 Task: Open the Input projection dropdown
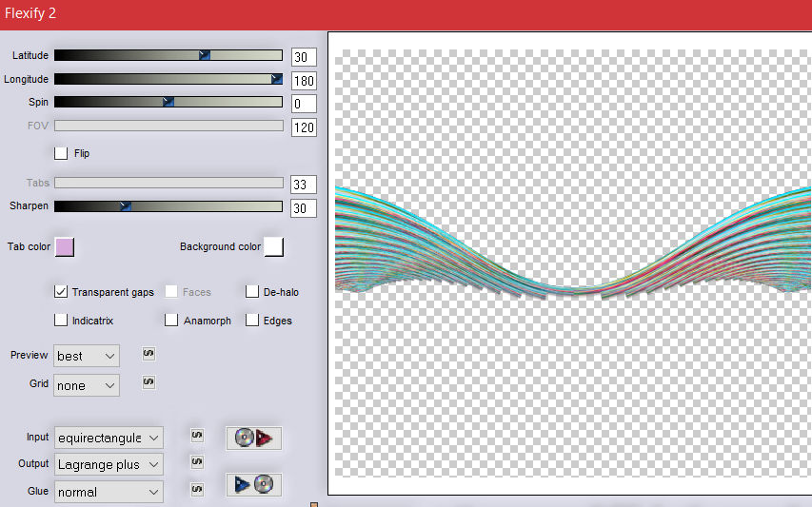[109, 438]
